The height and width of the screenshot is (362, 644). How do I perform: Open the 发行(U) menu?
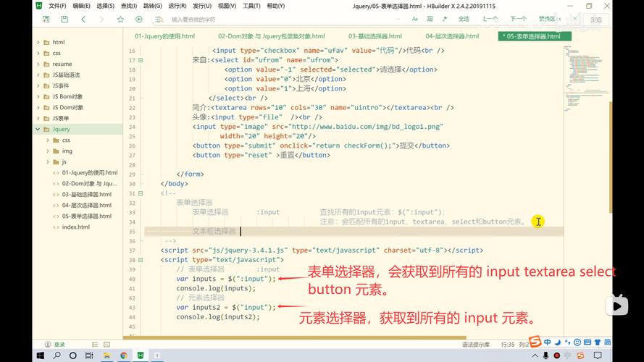point(201,6)
